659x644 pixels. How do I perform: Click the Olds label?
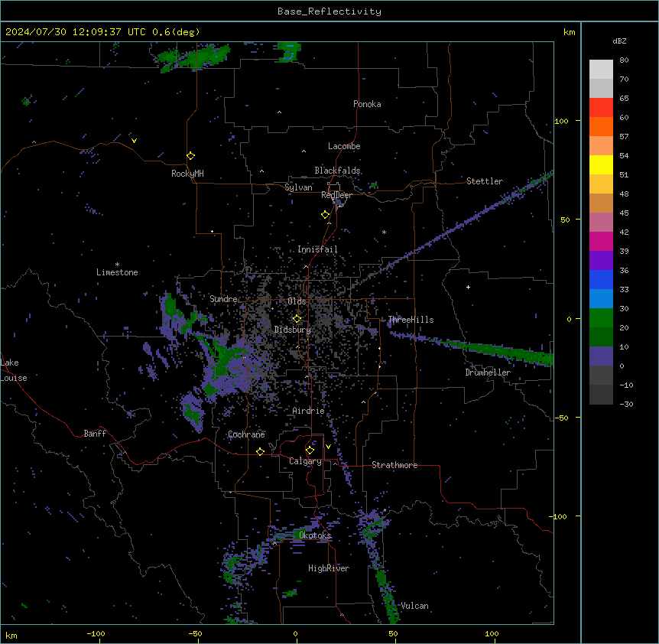(x=297, y=301)
